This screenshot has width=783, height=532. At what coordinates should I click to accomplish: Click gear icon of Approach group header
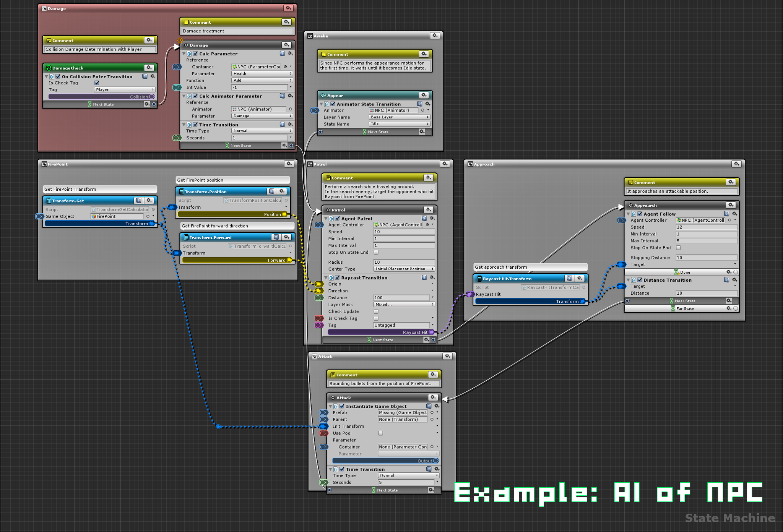click(x=736, y=164)
